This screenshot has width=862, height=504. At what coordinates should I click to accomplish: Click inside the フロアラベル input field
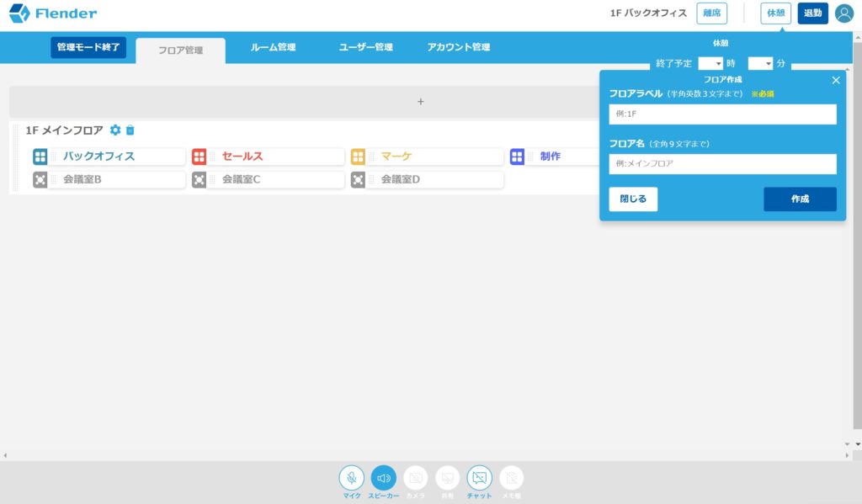pos(722,114)
